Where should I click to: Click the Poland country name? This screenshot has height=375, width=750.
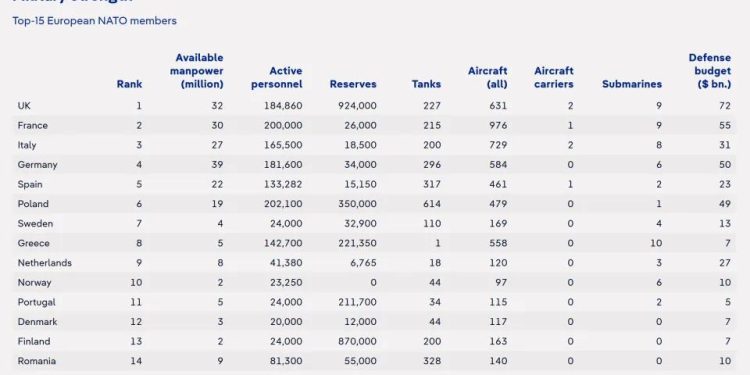click(33, 204)
